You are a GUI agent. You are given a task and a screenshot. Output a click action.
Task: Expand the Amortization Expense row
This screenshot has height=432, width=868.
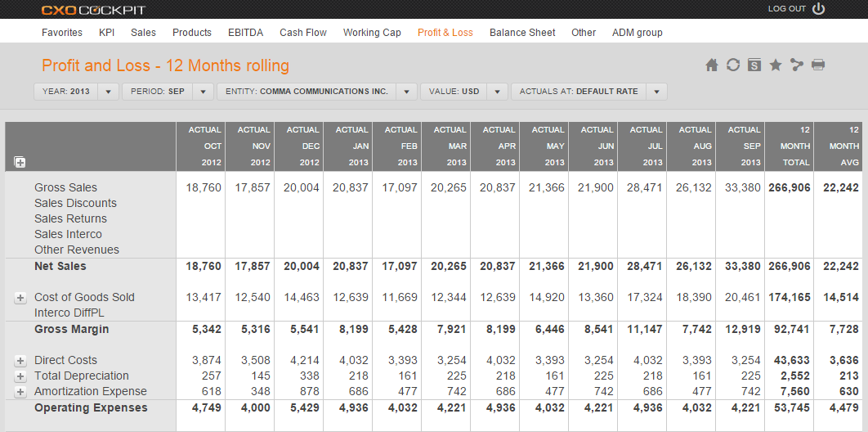20,392
